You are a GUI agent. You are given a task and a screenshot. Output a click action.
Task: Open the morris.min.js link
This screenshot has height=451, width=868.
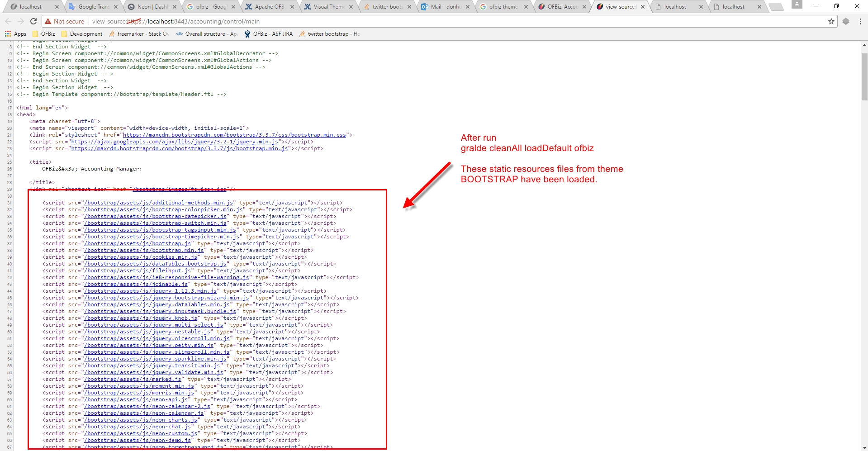(x=139, y=393)
